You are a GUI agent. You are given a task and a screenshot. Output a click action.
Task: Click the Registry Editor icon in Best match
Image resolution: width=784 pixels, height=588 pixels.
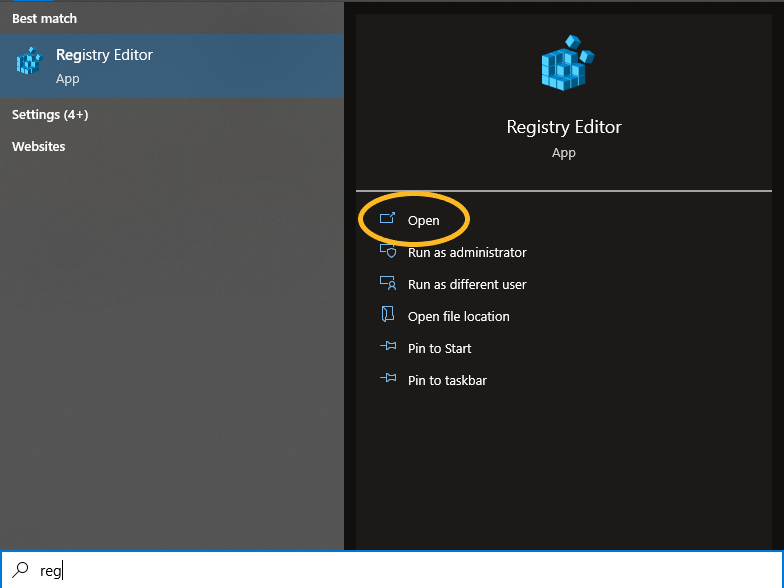(x=28, y=61)
